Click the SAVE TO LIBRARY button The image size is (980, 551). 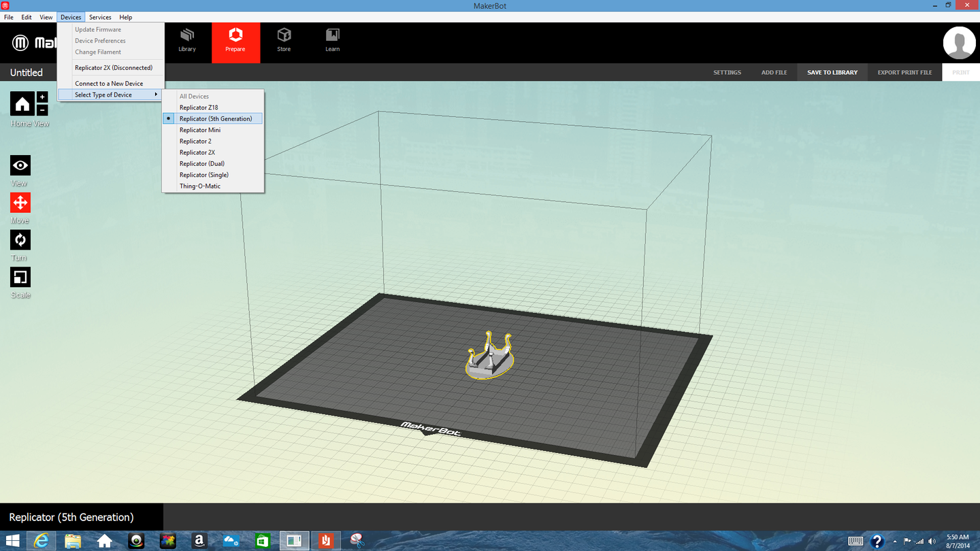(832, 71)
